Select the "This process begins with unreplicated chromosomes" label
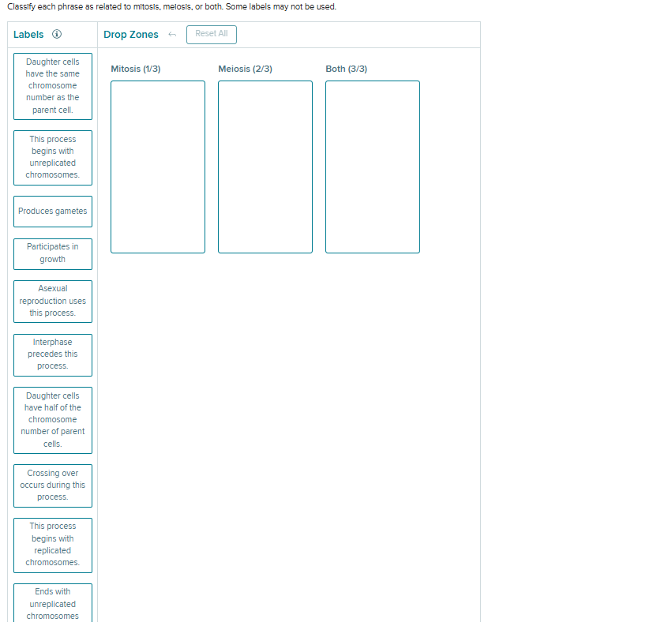This screenshot has width=672, height=626. [x=52, y=157]
